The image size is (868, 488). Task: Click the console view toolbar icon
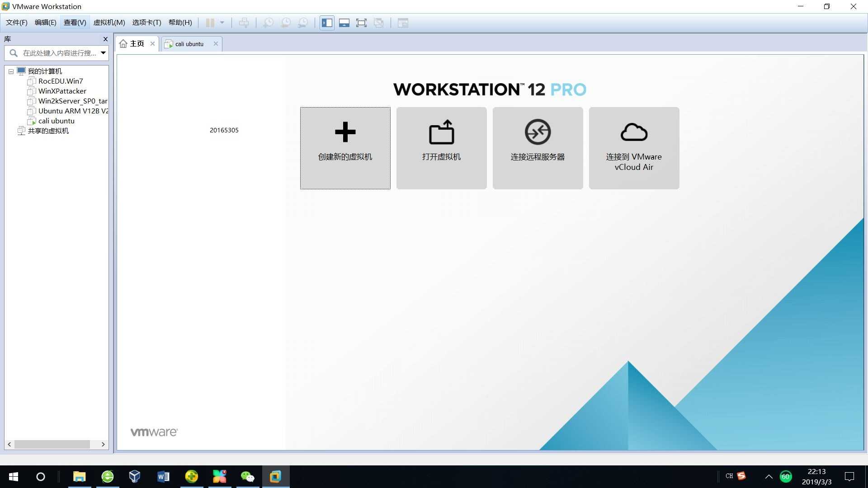(403, 23)
